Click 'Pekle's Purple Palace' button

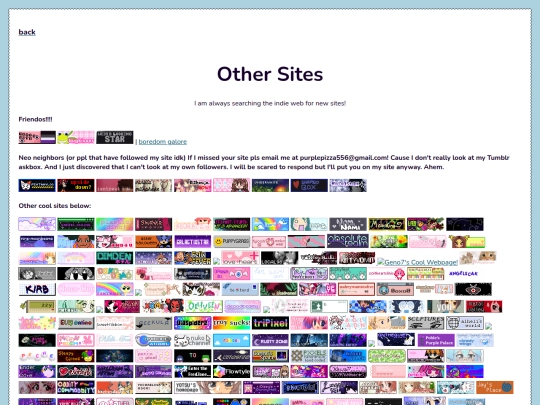(x=436, y=340)
